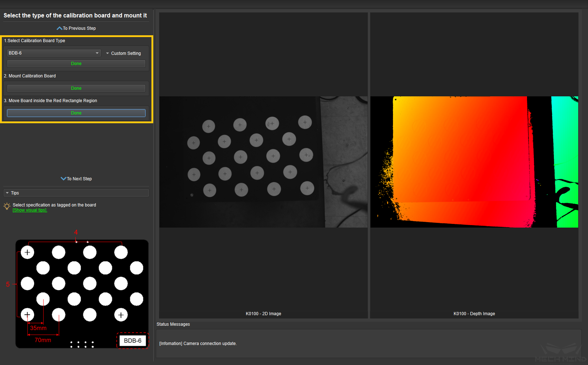Click the four-dot pattern in board diagram
Viewport: 588px width, 365px height.
point(82,344)
